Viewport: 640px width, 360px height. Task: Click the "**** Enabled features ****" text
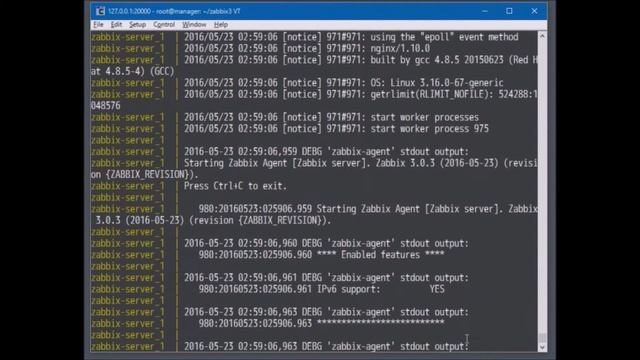click(x=380, y=255)
